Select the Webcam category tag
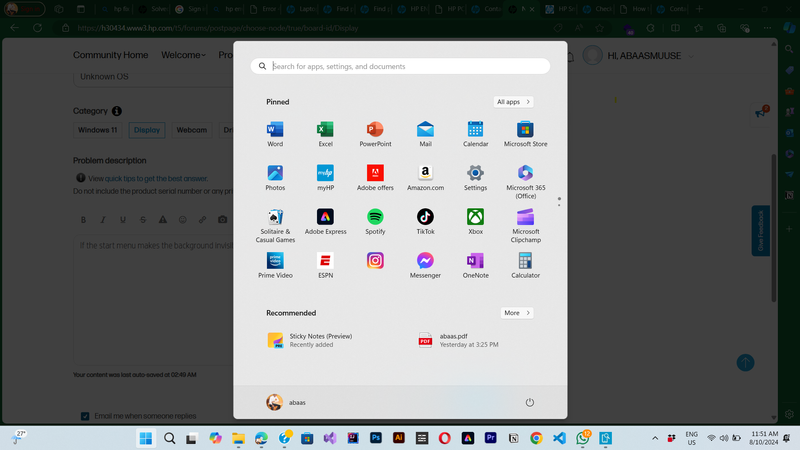The height and width of the screenshot is (450, 800). coord(192,130)
